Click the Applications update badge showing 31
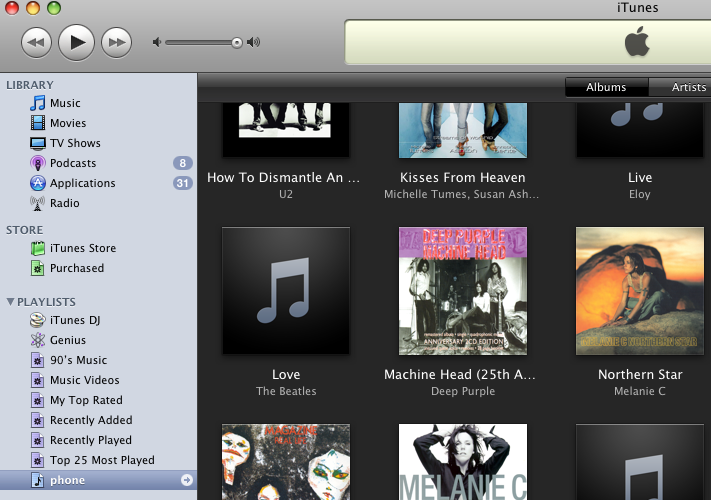Viewport: 711px width, 500px height. pyautogui.click(x=183, y=183)
